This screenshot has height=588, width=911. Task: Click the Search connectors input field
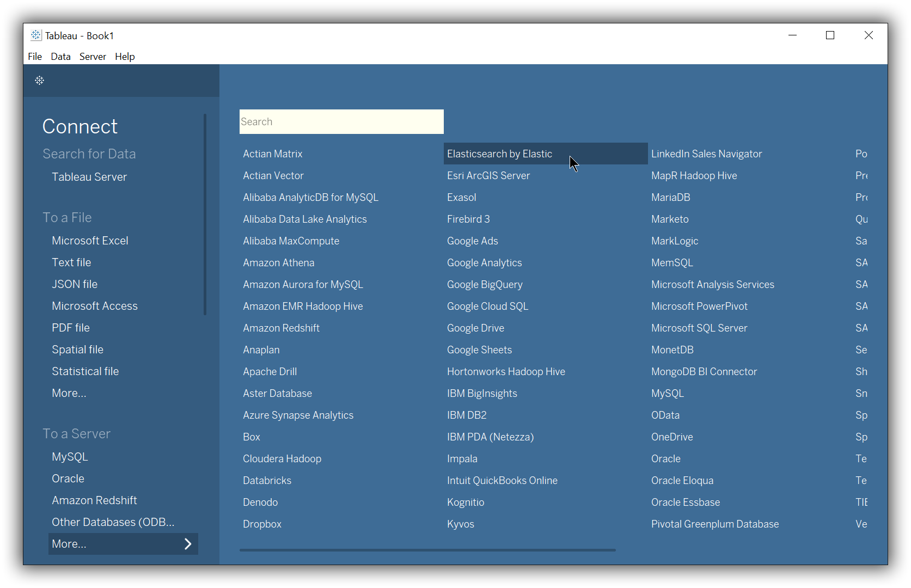341,121
